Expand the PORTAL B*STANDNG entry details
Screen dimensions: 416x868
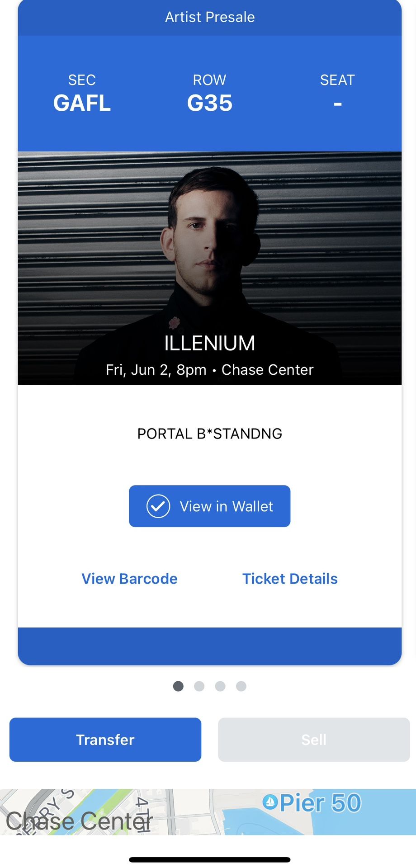click(209, 434)
